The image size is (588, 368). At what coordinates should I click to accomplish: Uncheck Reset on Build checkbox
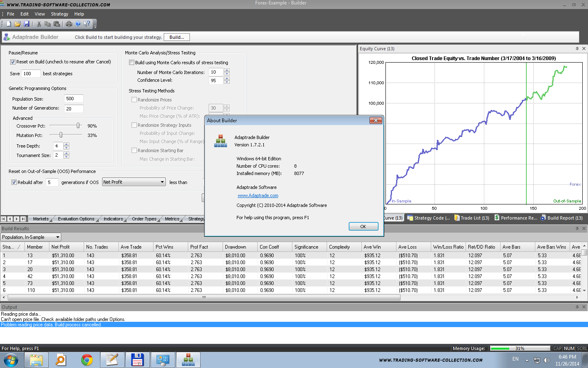point(13,62)
